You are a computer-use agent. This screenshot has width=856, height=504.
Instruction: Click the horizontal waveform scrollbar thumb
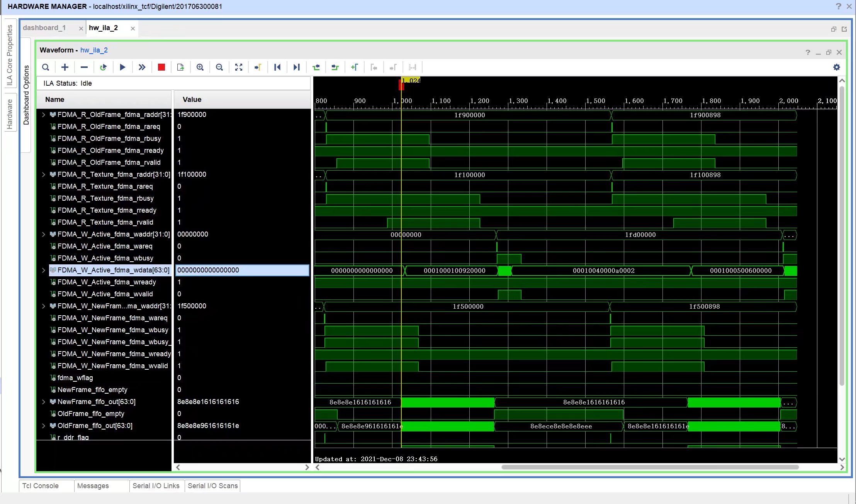click(650, 467)
